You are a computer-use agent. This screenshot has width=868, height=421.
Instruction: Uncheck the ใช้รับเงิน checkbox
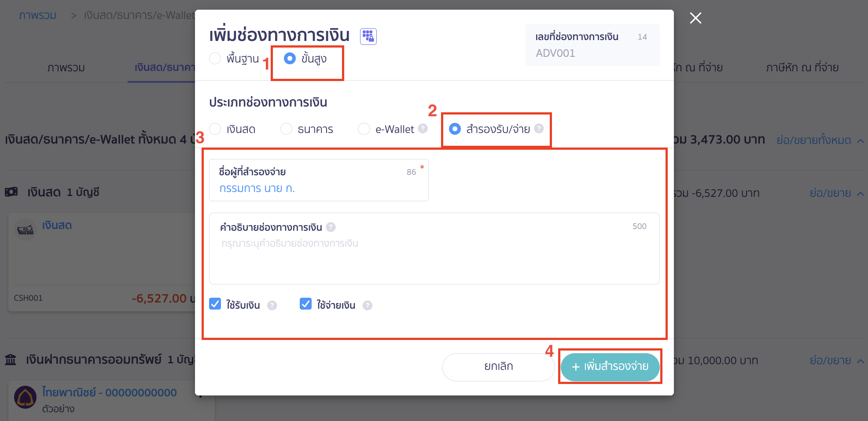pos(215,303)
